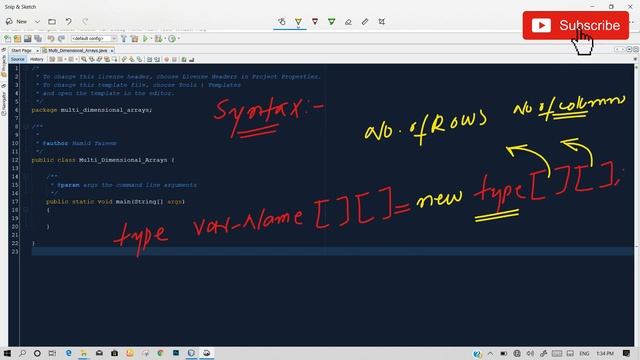This screenshot has height=360, width=640.
Task: Click the red Subscribe button
Action: coord(576,25)
